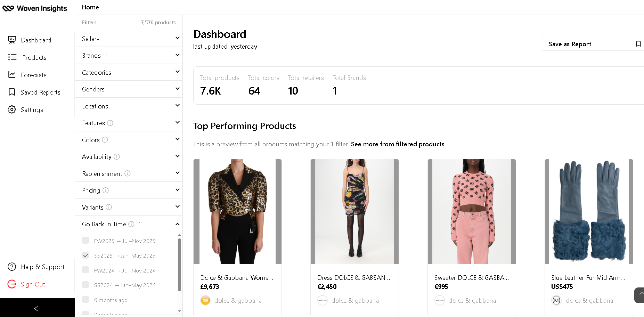The width and height of the screenshot is (644, 317).
Task: Click the Save as Report button
Action: 593,44
